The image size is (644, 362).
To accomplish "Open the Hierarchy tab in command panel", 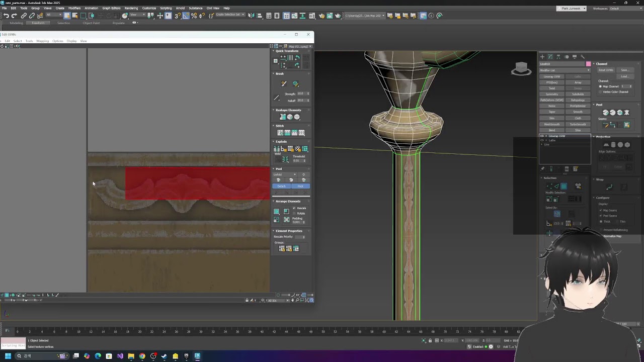I will tap(558, 57).
